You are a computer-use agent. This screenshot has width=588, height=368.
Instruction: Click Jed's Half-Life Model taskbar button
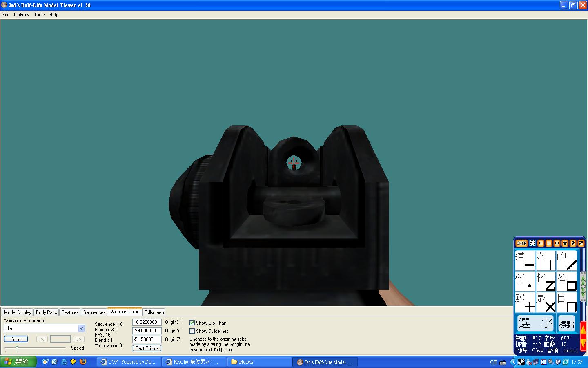[x=325, y=362]
